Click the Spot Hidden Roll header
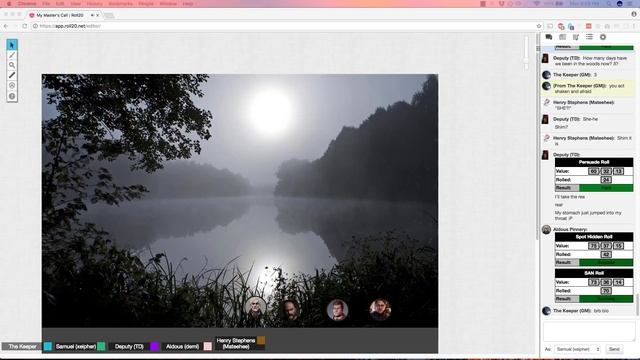Screen dimensions: 640x360 point(594,237)
